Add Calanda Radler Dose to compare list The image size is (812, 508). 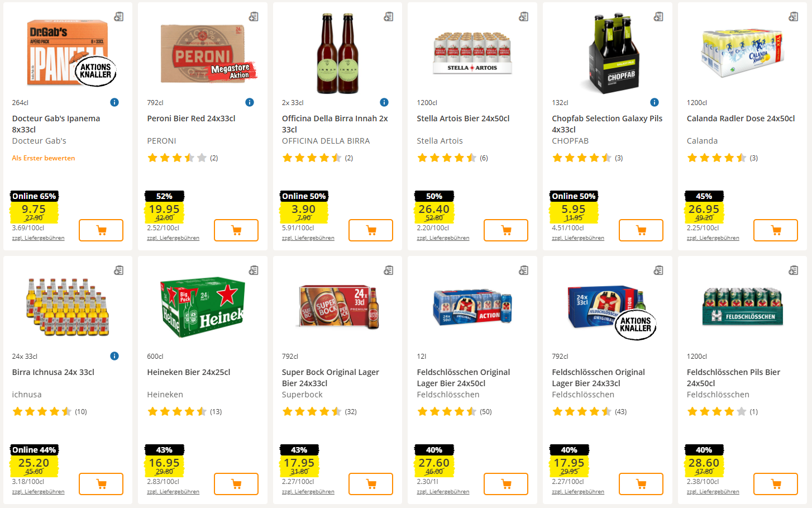tap(794, 17)
